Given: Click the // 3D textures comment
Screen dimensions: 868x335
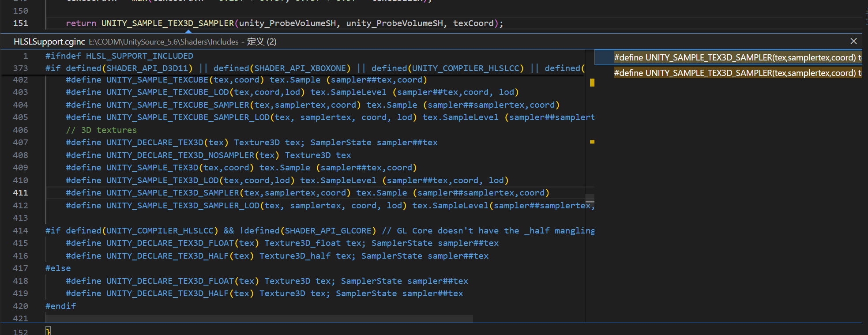Looking at the screenshot, I should pyautogui.click(x=101, y=130).
